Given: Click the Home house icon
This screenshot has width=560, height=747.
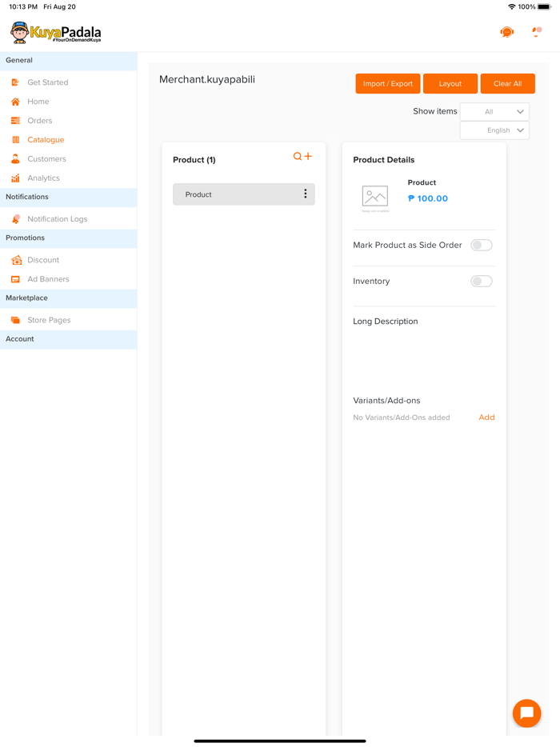Looking at the screenshot, I should [x=15, y=102].
